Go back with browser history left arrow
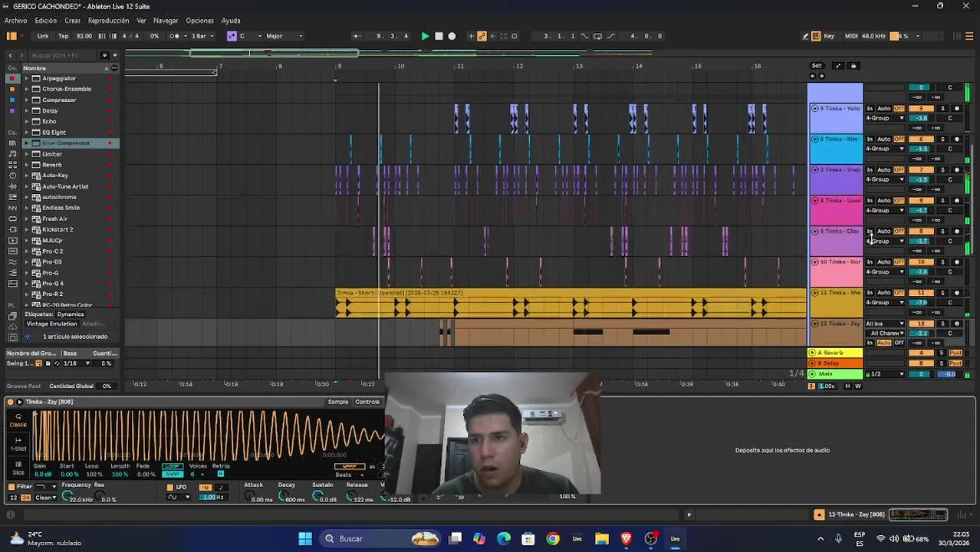980x552 pixels. pos(11,55)
